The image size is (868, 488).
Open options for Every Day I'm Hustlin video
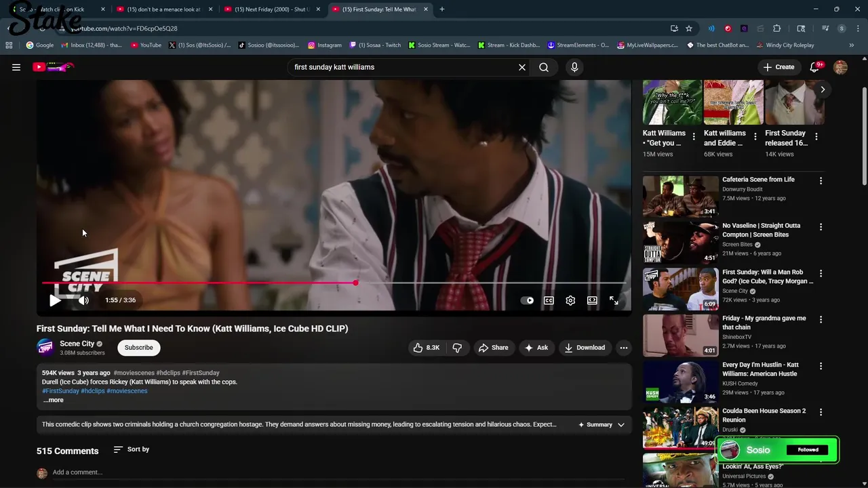[x=821, y=366]
